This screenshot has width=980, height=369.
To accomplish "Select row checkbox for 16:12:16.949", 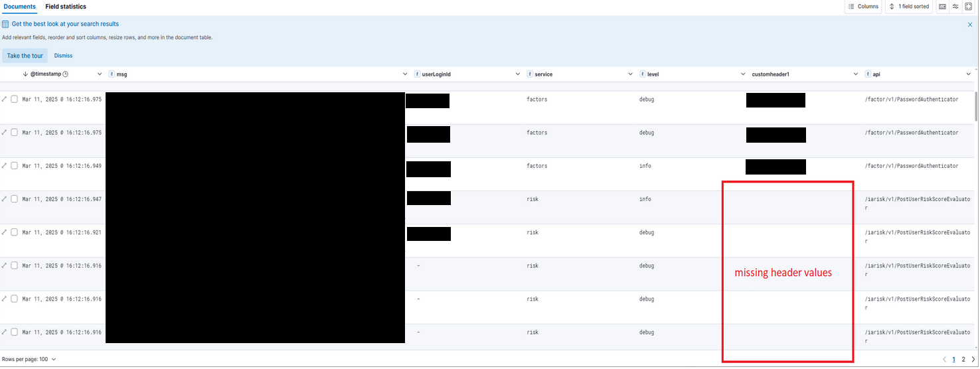I will point(14,165).
